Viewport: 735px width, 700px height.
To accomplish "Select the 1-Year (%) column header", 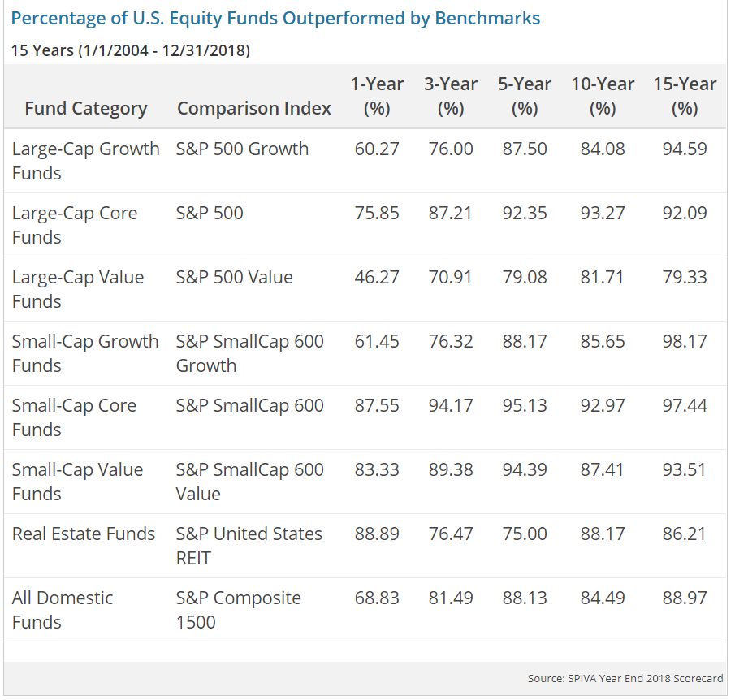I will coord(377,96).
